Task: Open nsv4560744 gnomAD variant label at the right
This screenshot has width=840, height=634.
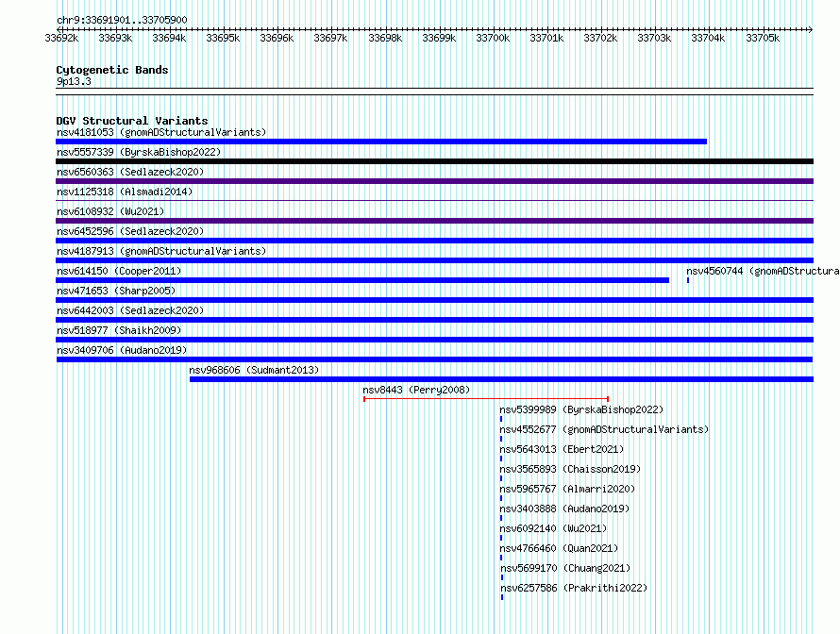Action: pyautogui.click(x=763, y=271)
